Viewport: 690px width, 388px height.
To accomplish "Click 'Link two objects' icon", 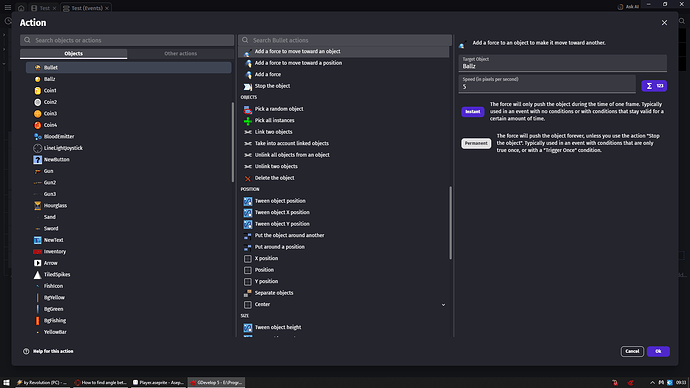I will [248, 132].
